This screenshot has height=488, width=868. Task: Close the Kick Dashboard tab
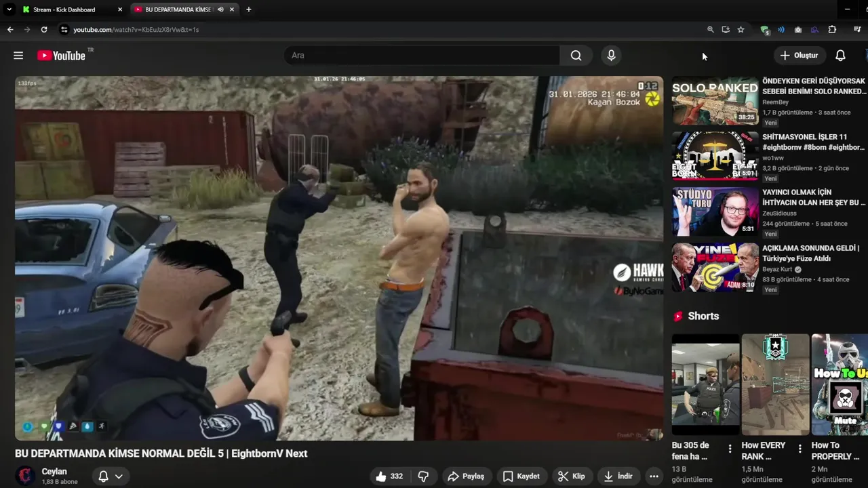tap(120, 9)
